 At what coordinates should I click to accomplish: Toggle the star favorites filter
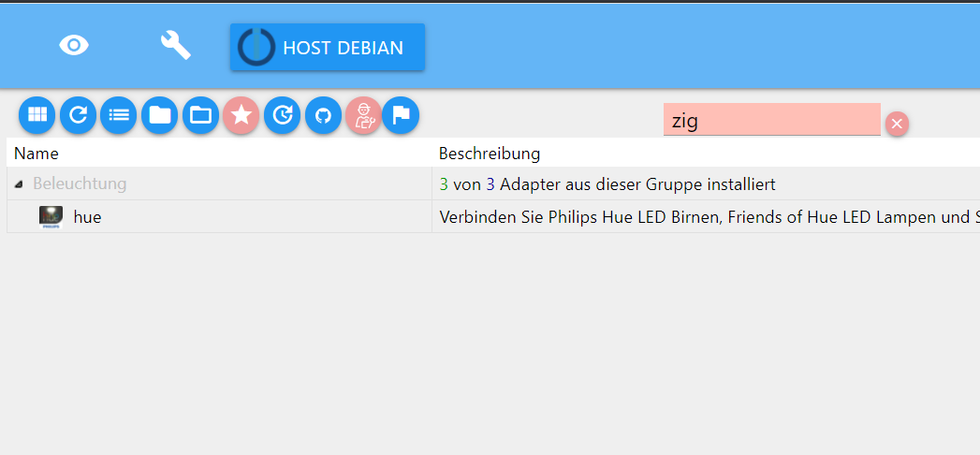[x=241, y=115]
